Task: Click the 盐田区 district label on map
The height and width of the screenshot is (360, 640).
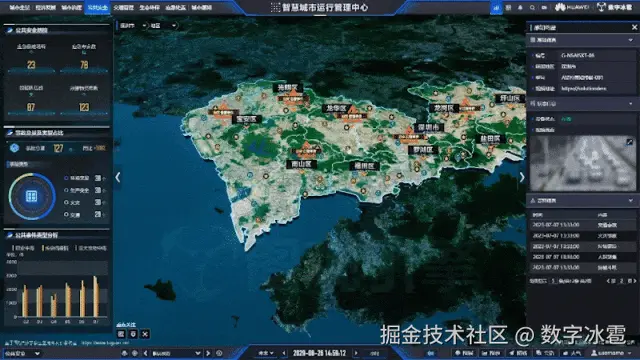Action: click(490, 139)
